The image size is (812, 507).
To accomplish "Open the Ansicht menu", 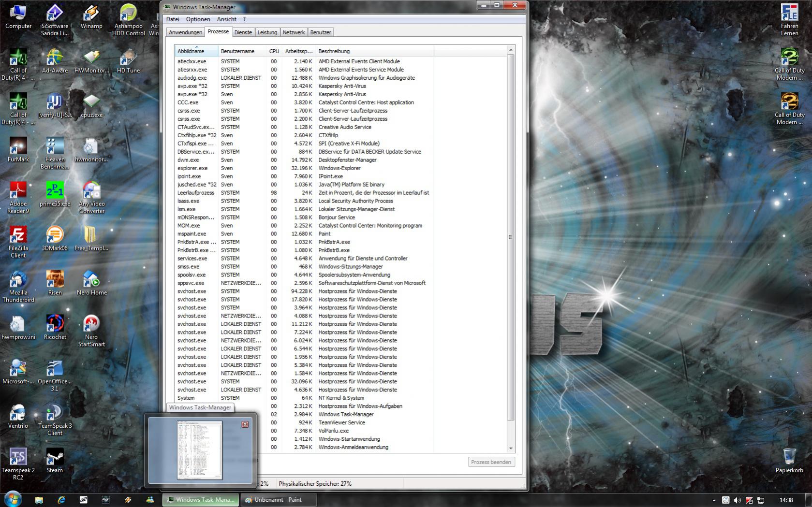I will 226,19.
